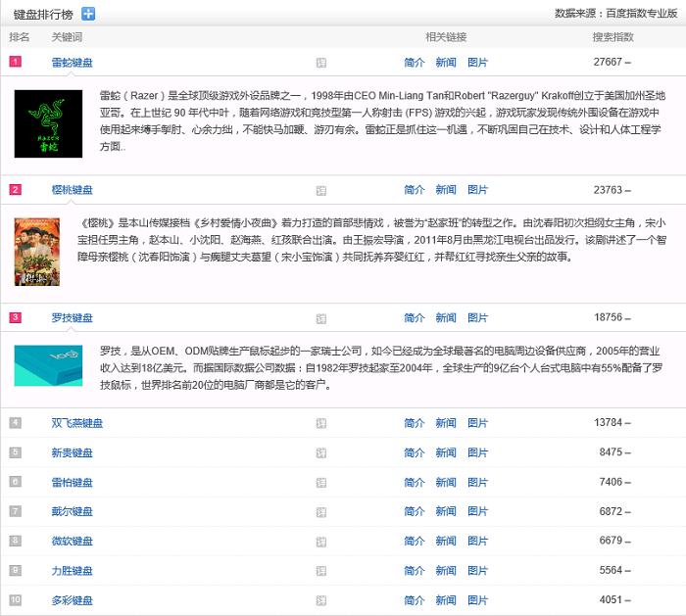Viewport: 686px width, 616px height.
Task: Open the 雷蛇键盘 keyword link
Action: pyautogui.click(x=73, y=63)
